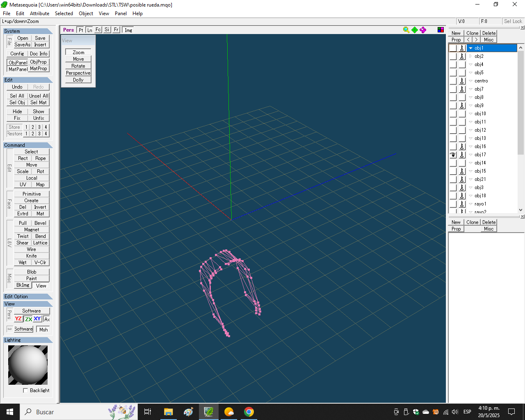The height and width of the screenshot is (420, 525).
Task: Open the Selected menu
Action: pos(64,14)
